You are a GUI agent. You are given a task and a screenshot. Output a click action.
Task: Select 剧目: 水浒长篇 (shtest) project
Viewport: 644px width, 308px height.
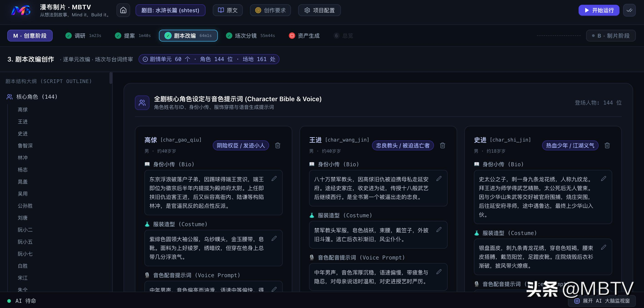click(x=170, y=10)
